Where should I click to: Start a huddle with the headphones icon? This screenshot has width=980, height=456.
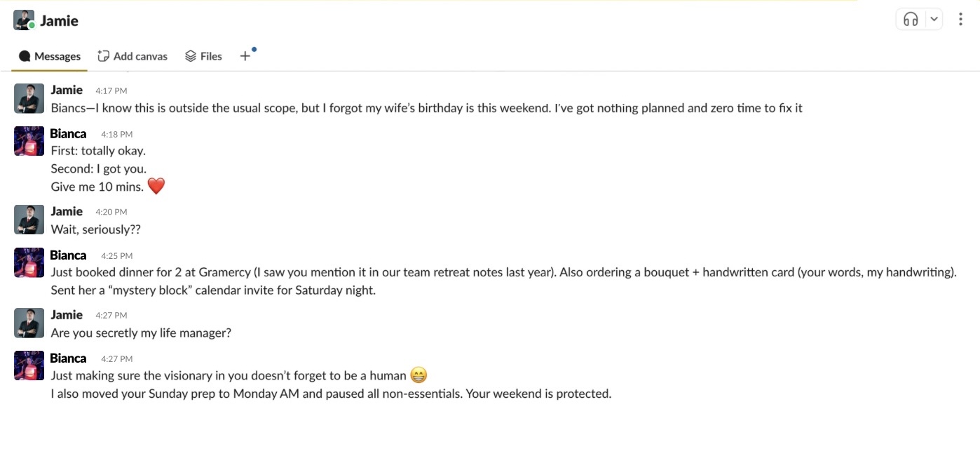pyautogui.click(x=911, y=20)
